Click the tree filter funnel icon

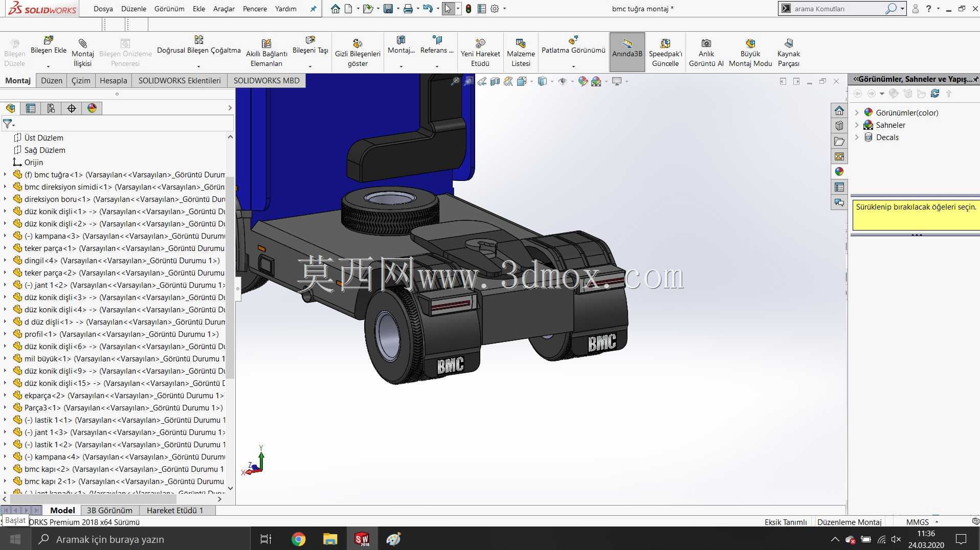8,124
